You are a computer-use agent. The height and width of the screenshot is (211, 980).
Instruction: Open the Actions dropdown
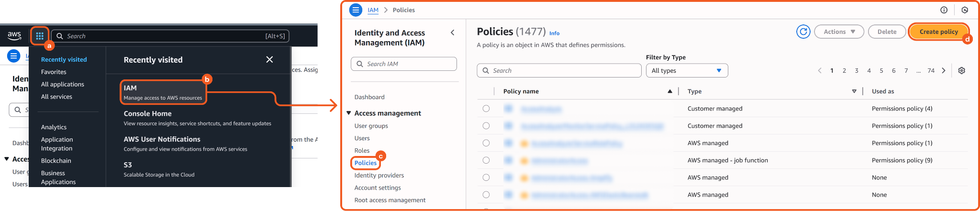839,32
